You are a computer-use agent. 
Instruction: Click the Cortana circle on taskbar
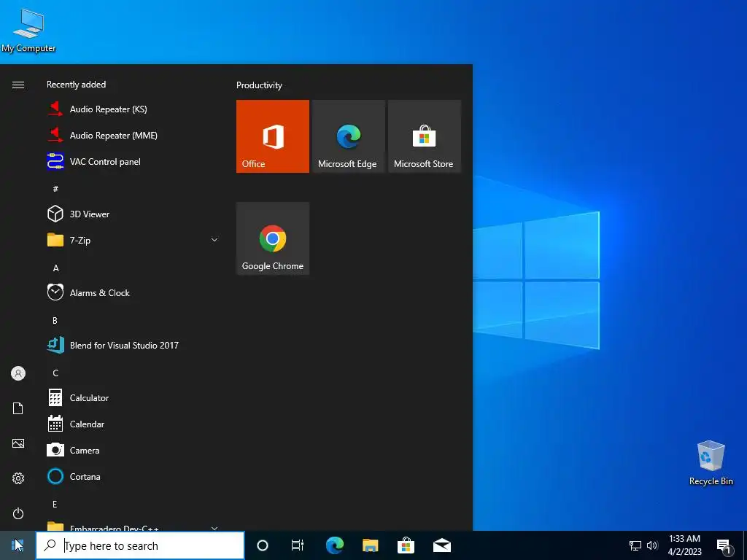tap(263, 545)
